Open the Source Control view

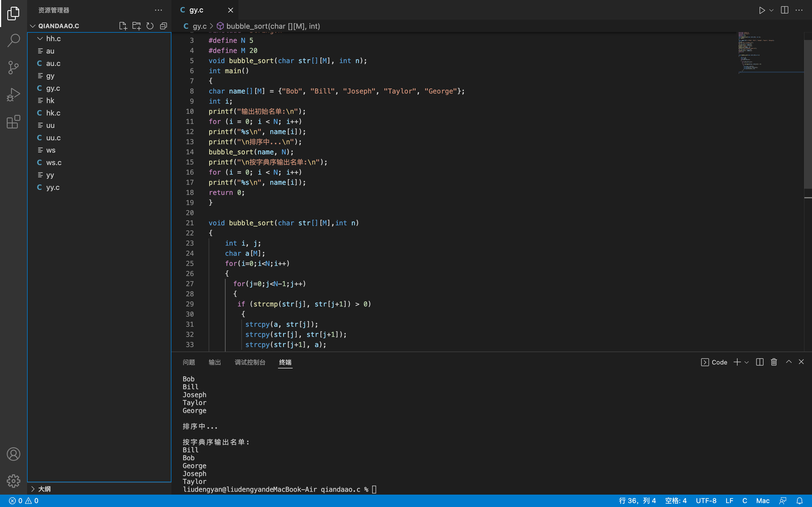coord(14,67)
